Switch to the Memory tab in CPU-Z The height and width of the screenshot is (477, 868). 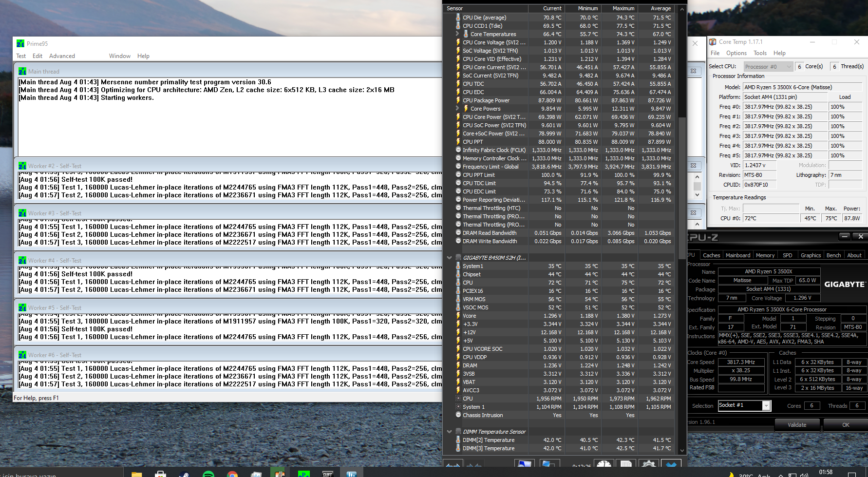pos(765,255)
